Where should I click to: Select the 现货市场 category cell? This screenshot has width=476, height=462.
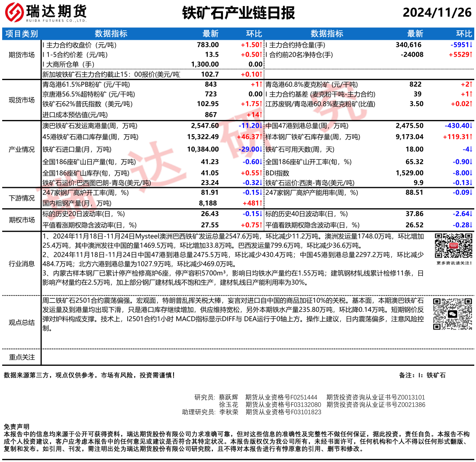coord(22,100)
